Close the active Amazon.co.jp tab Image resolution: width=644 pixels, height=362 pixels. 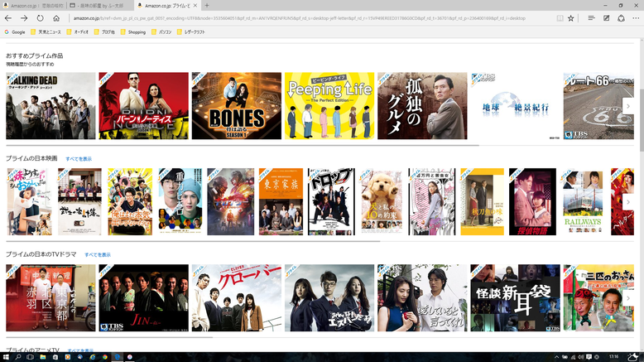point(195,5)
